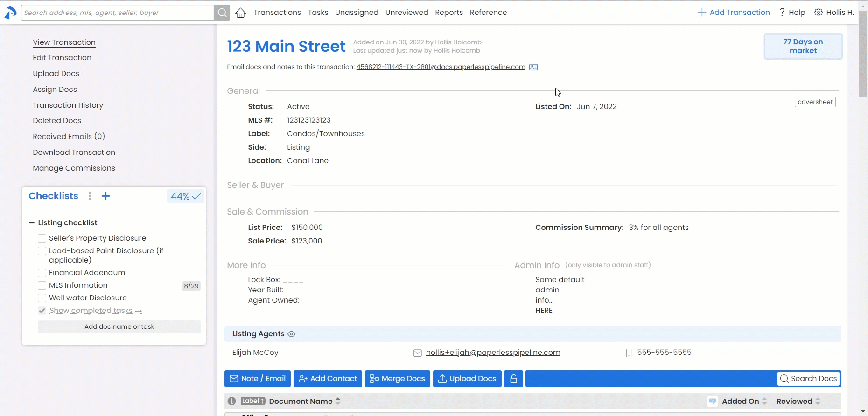Click the Add doc name or task field

(119, 327)
